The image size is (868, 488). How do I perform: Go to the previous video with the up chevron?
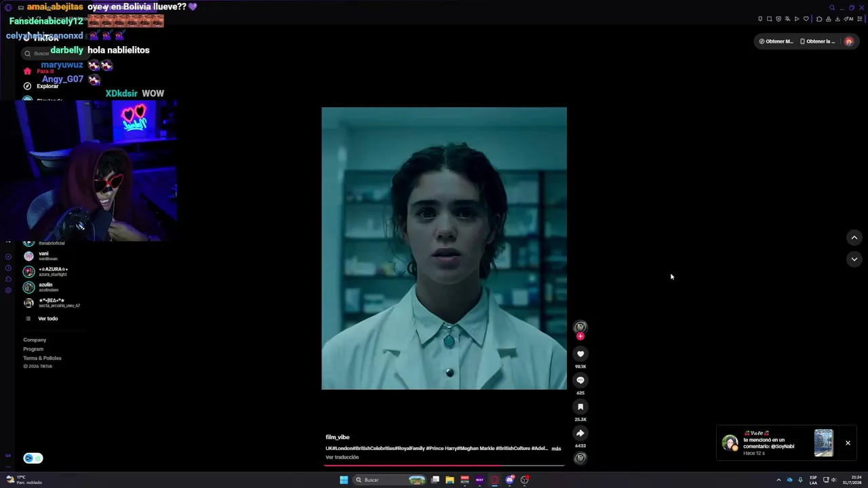pyautogui.click(x=854, y=238)
